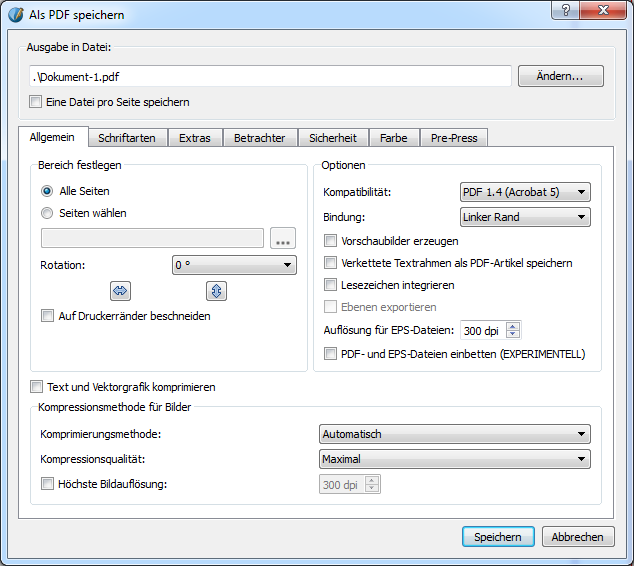Click the help question mark button
The image size is (634, 566).
pyautogui.click(x=566, y=10)
